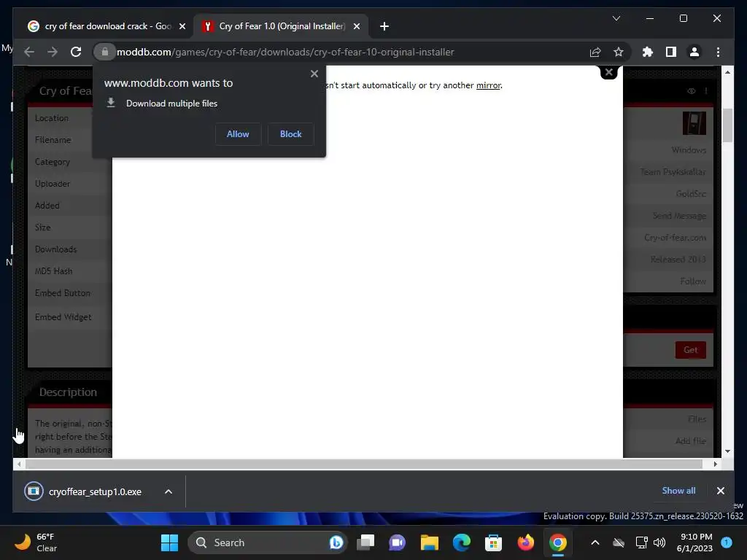Open the game box art thumbnail
Image resolution: width=747 pixels, height=560 pixels.
click(x=694, y=123)
